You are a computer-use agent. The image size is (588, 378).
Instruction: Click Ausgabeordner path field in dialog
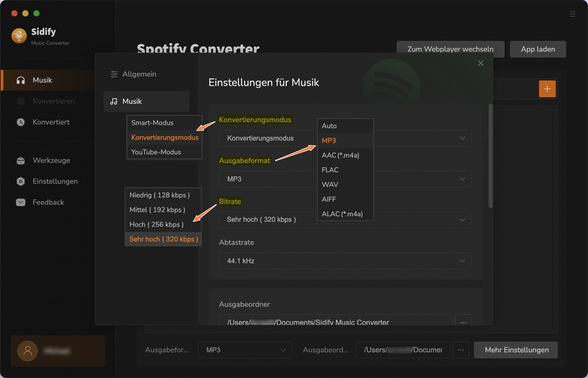(336, 320)
